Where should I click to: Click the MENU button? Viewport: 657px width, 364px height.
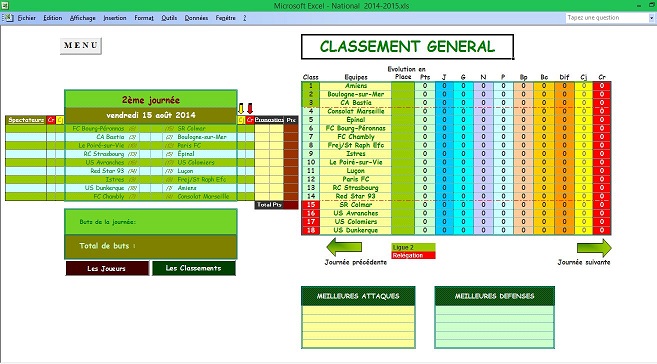(81, 46)
